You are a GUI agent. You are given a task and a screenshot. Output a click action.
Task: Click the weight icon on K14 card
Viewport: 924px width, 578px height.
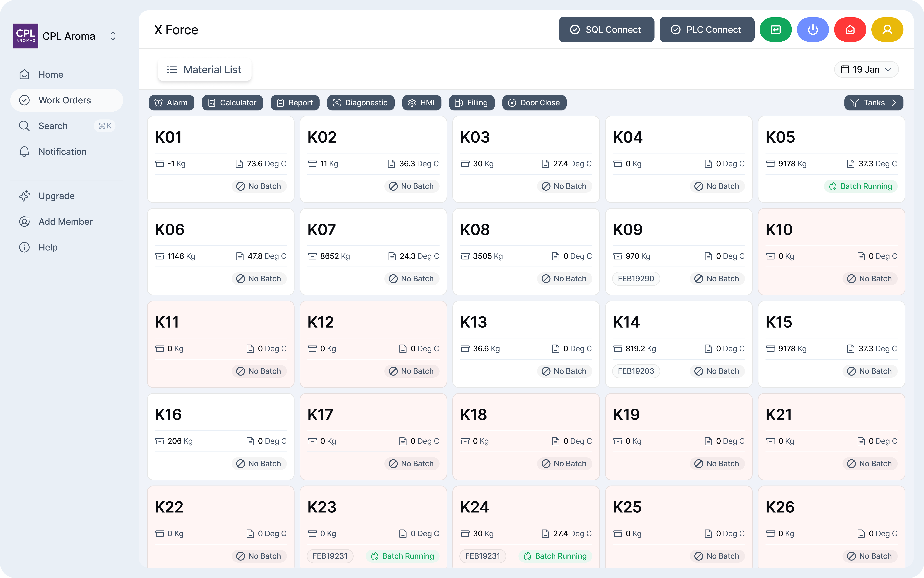pyautogui.click(x=618, y=349)
